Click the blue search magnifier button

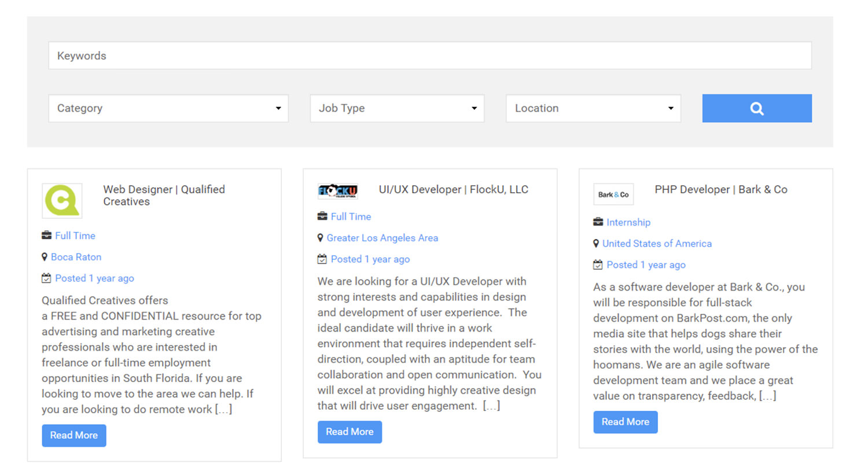tap(757, 108)
